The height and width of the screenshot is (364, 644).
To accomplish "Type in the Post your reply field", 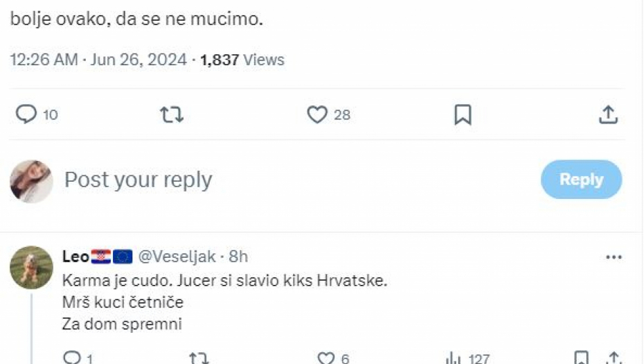I will tap(277, 180).
